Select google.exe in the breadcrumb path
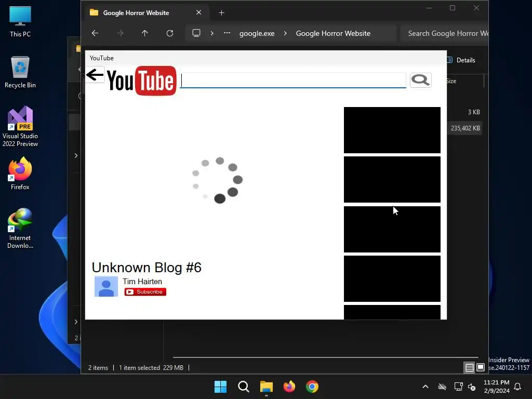The width and height of the screenshot is (532, 399). [257, 33]
